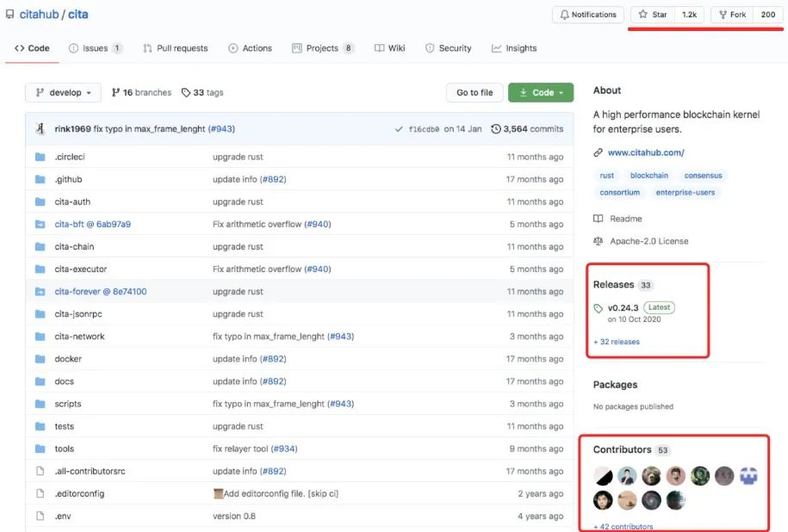Open the Apache-2.0 License link

642,241
